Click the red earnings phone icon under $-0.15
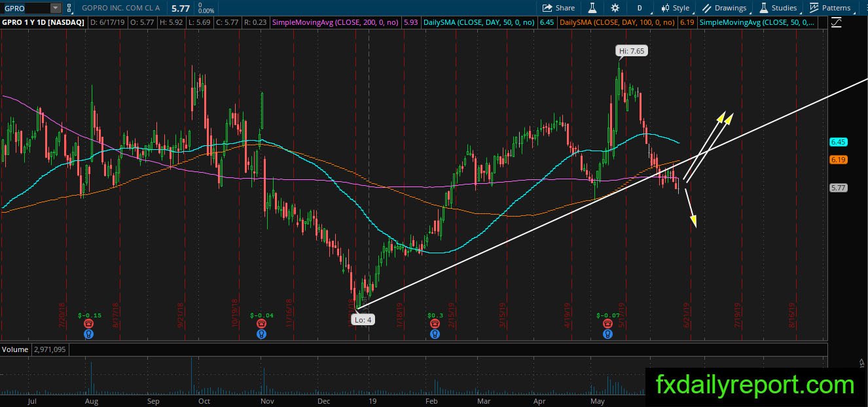The height and width of the screenshot is (407, 868). [88, 323]
